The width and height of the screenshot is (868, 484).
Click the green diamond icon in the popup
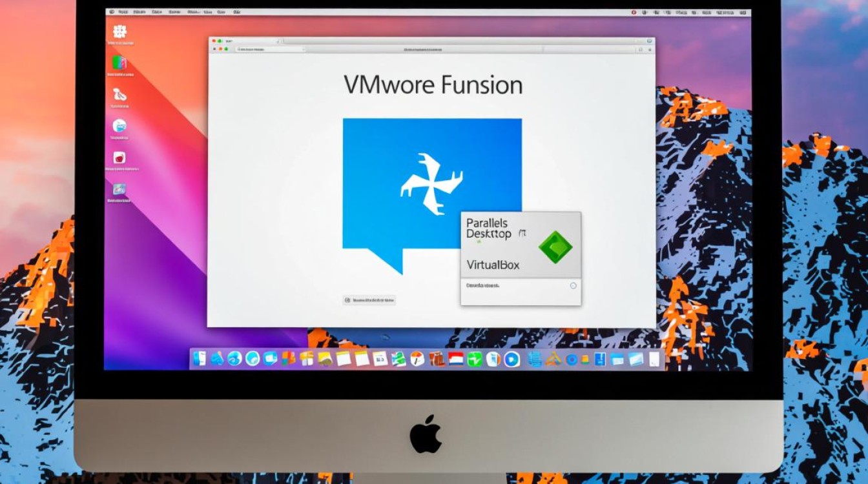coord(555,248)
